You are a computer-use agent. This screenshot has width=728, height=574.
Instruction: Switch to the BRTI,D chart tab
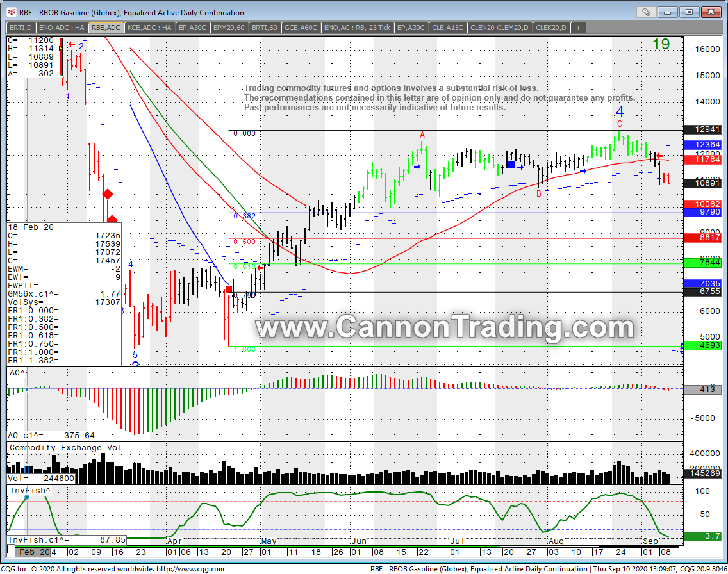[x=21, y=28]
